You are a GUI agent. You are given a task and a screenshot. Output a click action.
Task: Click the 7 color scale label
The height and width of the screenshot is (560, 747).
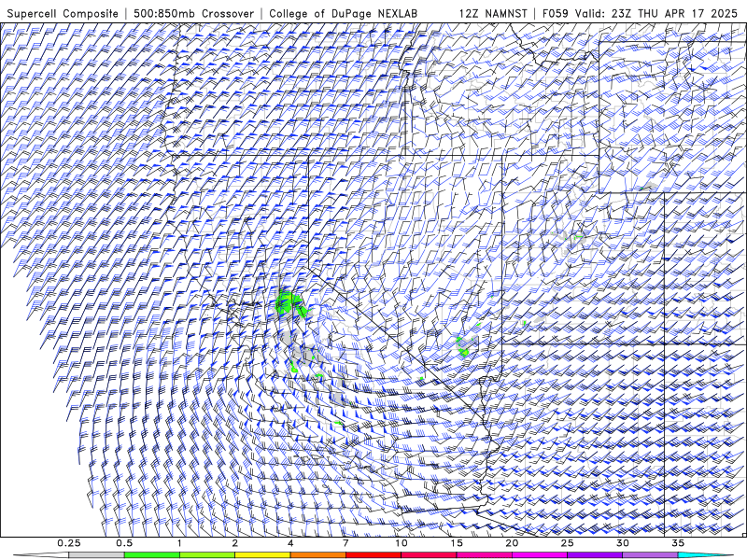coord(345,543)
